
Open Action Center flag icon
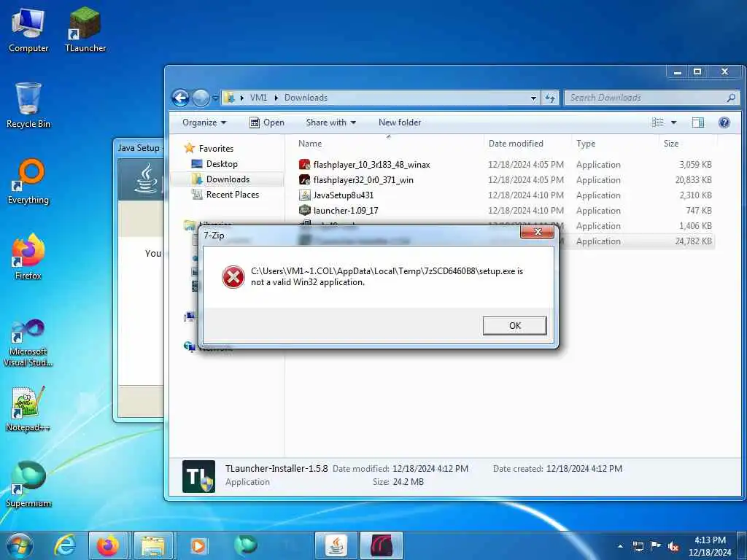(x=656, y=546)
